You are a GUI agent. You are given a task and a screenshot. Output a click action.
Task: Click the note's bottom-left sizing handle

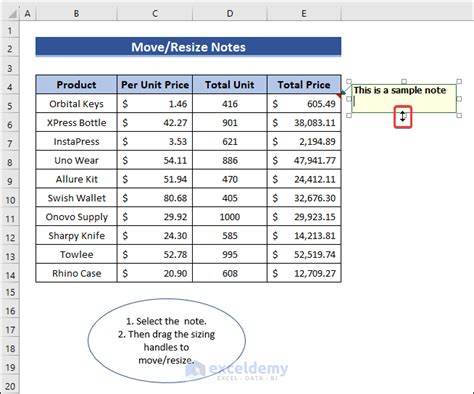pos(349,115)
